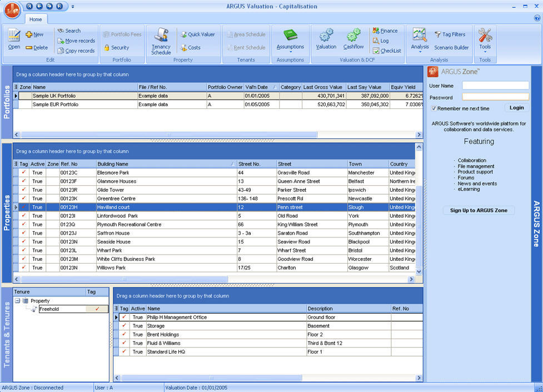Open the Properties grid column chooser icon
Image resolution: width=543 pixels, height=392 pixels.
16,163
